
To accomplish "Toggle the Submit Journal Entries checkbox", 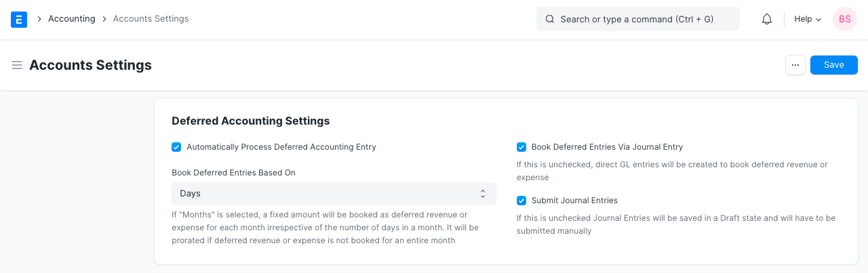I will (521, 201).
